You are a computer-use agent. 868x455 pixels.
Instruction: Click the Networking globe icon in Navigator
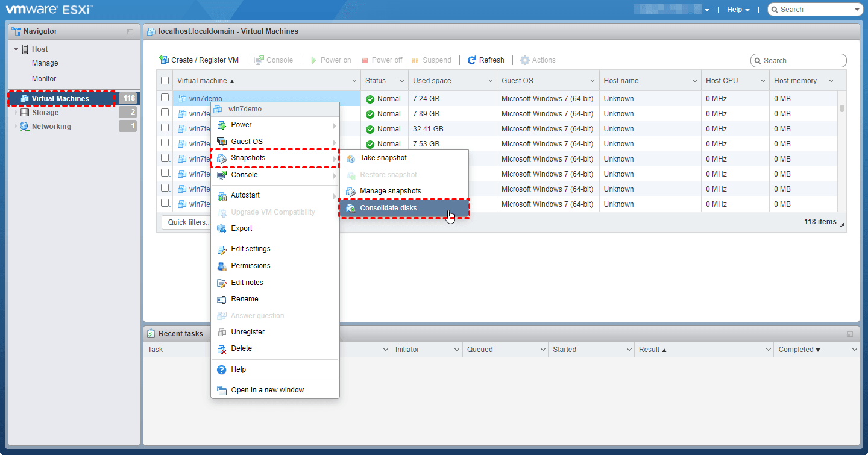(24, 127)
